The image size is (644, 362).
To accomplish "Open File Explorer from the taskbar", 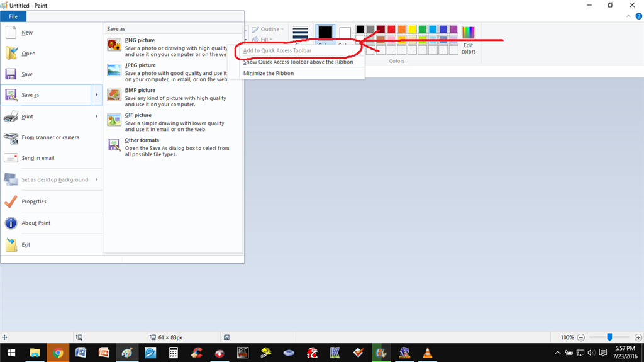I will tap(35, 353).
